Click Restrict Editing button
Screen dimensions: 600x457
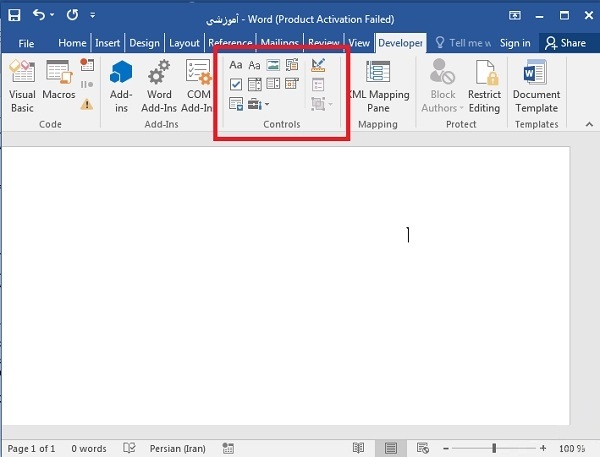[485, 85]
